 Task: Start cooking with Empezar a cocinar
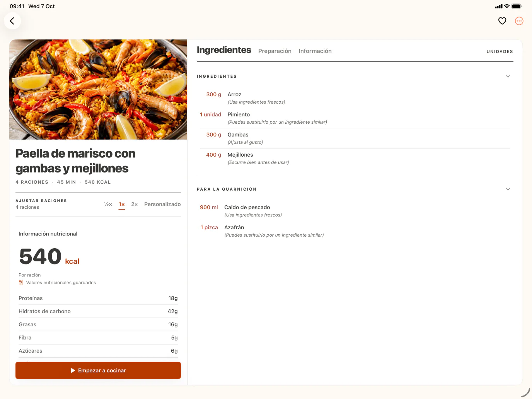98,370
